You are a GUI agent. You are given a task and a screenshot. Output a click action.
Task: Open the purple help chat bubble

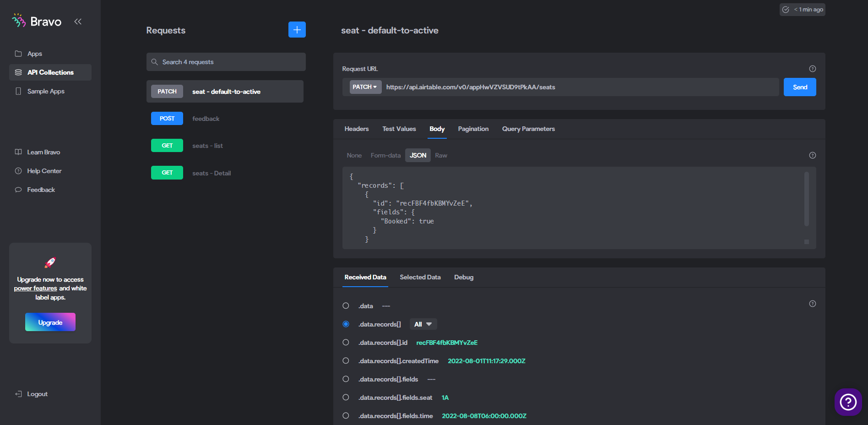tap(848, 402)
